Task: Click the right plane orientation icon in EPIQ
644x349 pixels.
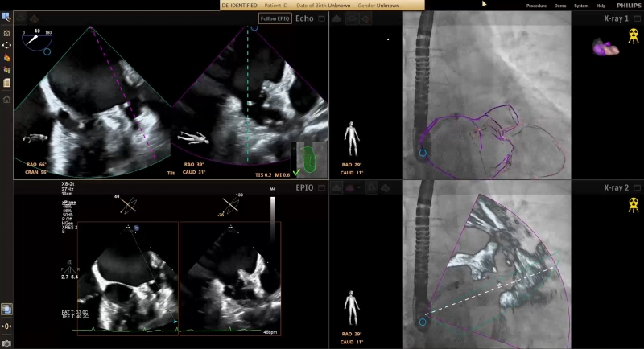Action: click(231, 204)
